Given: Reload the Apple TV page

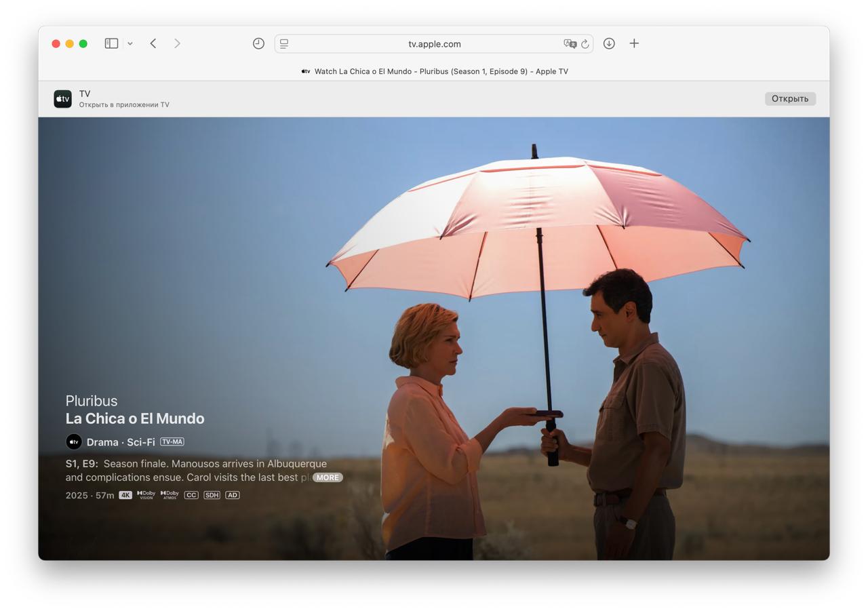Looking at the screenshot, I should point(585,43).
